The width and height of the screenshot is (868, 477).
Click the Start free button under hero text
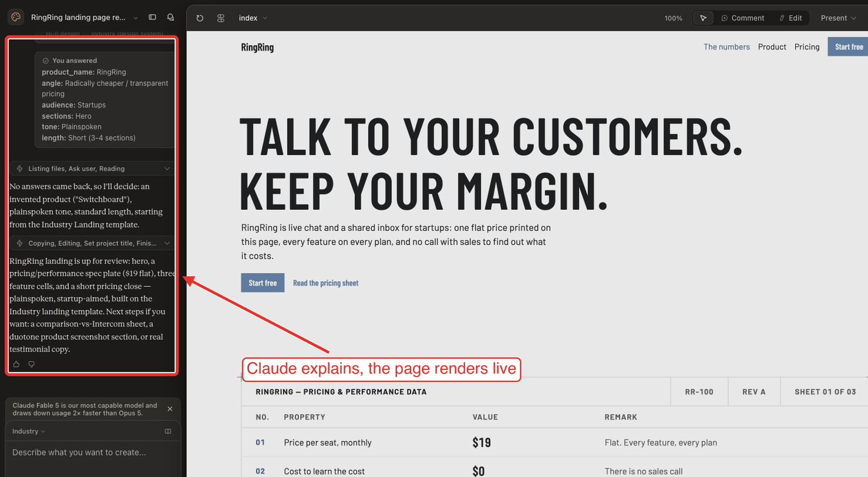coord(263,283)
